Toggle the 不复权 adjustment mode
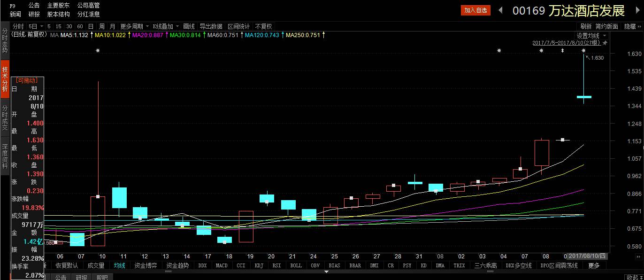The height and width of the screenshot is (280, 644). [x=263, y=26]
